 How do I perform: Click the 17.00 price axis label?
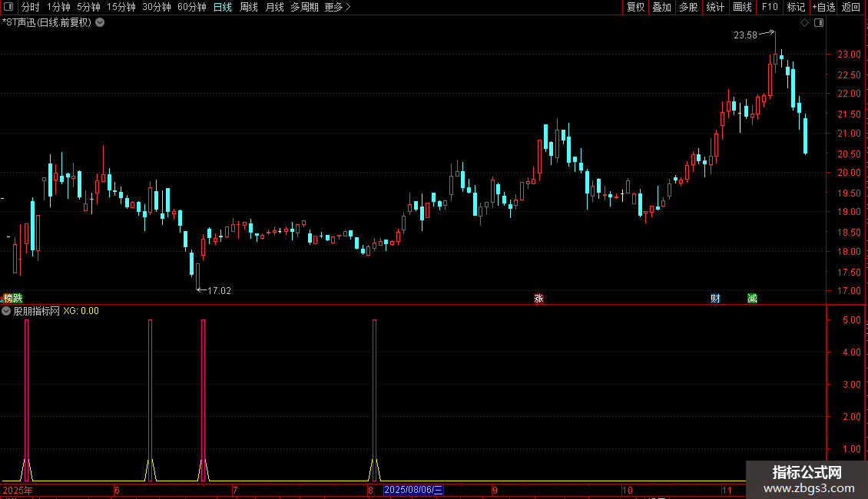coord(849,290)
